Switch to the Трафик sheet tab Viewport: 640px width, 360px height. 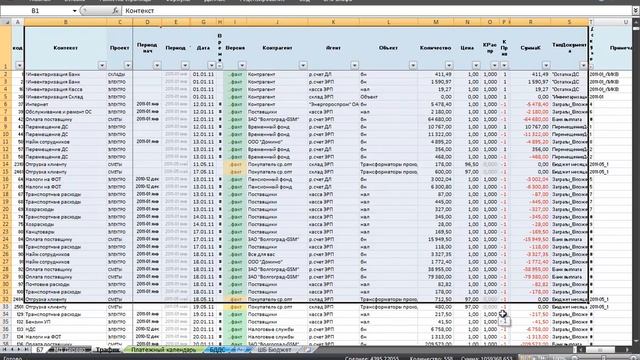[x=107, y=350]
